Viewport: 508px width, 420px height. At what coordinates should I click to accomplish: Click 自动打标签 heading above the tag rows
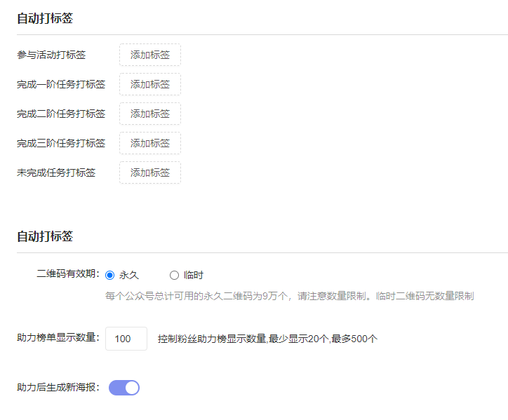pos(45,18)
